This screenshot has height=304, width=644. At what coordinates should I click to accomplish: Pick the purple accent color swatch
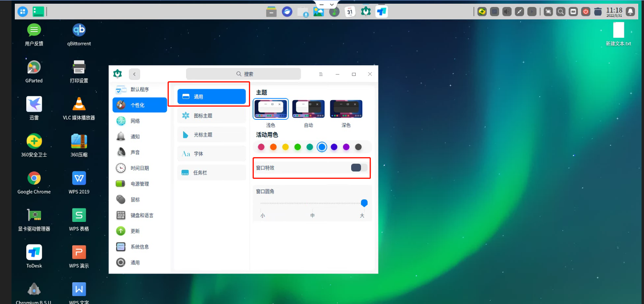346,147
